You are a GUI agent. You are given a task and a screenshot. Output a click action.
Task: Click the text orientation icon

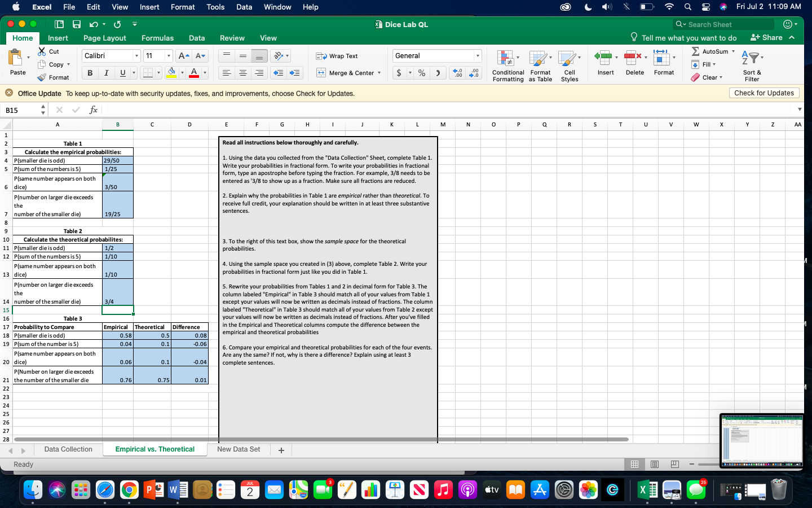[278, 56]
